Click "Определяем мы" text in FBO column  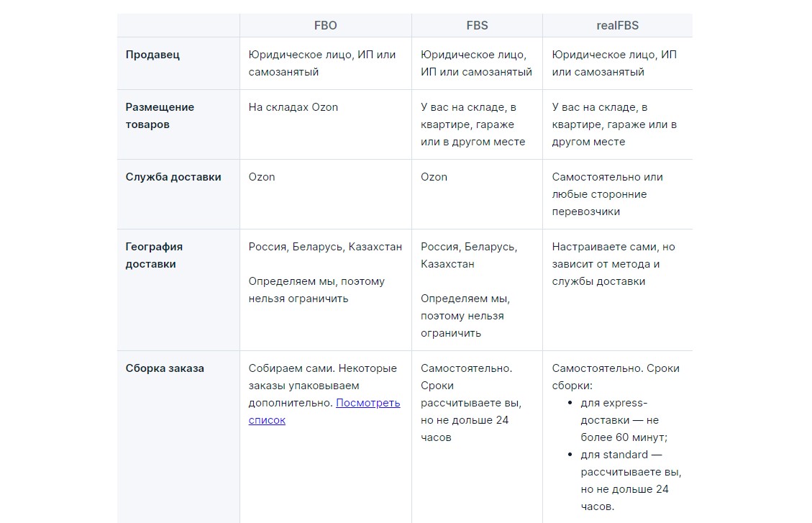click(316, 290)
